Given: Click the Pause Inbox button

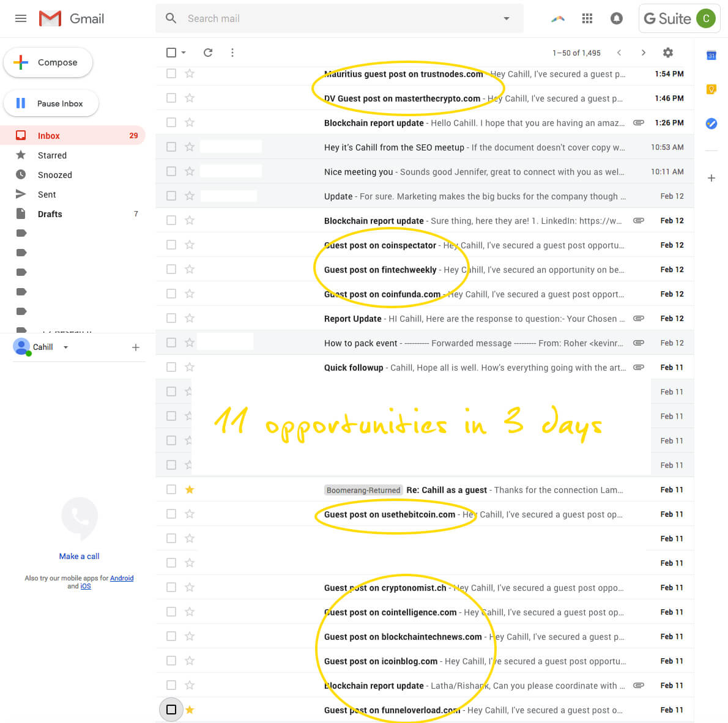Looking at the screenshot, I should [x=51, y=103].
